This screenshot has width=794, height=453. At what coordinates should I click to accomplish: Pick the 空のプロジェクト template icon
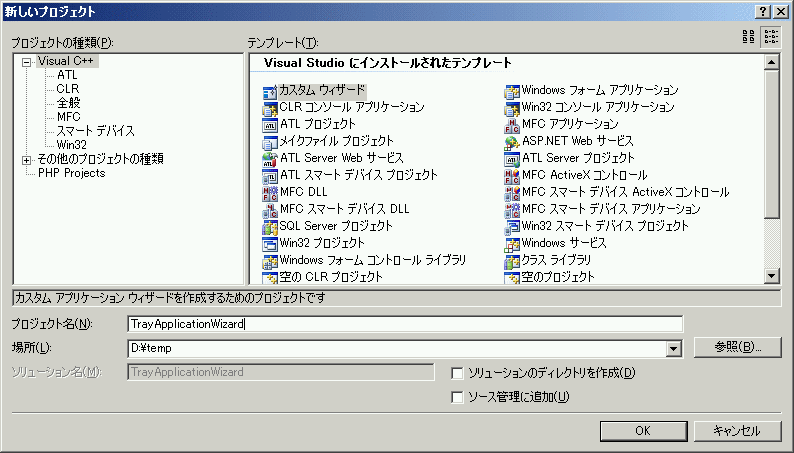pos(512,278)
